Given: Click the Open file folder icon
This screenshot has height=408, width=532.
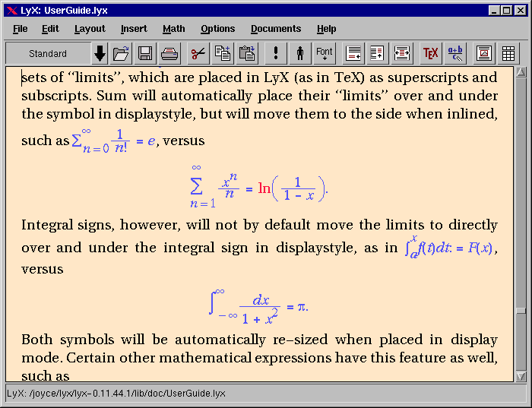Looking at the screenshot, I should (x=121, y=53).
